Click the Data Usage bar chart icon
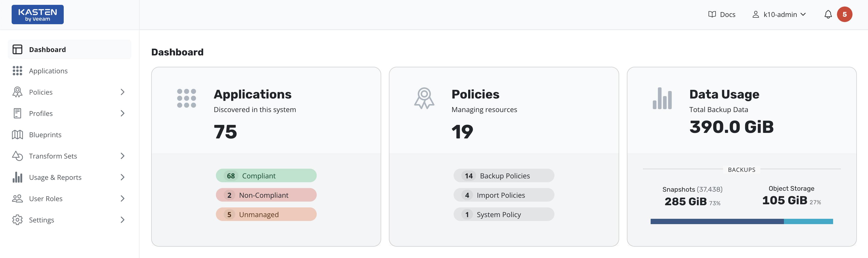Viewport: 868px width, 258px height. (x=662, y=98)
